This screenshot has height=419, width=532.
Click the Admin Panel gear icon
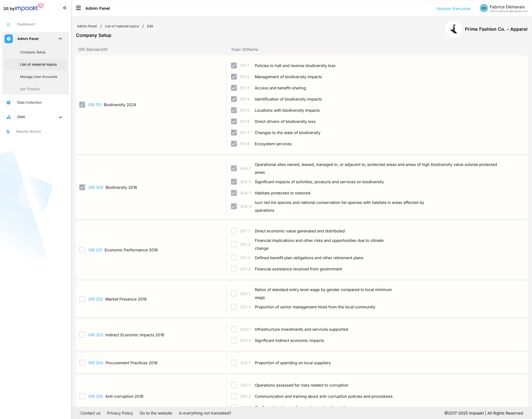pyautogui.click(x=9, y=39)
